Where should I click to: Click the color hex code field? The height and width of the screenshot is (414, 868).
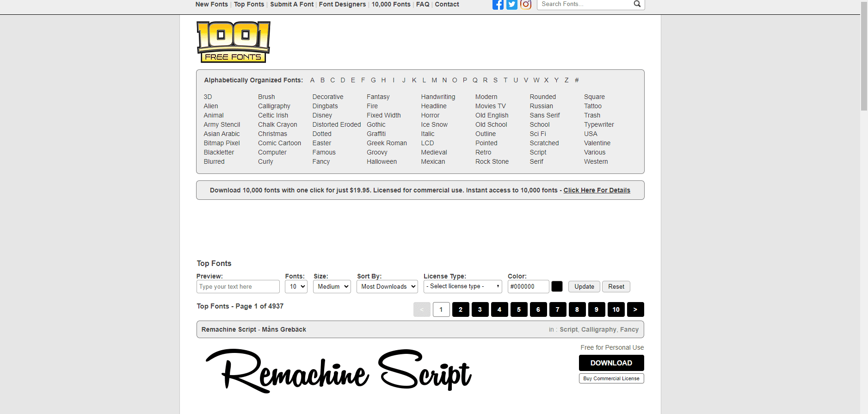[529, 287]
